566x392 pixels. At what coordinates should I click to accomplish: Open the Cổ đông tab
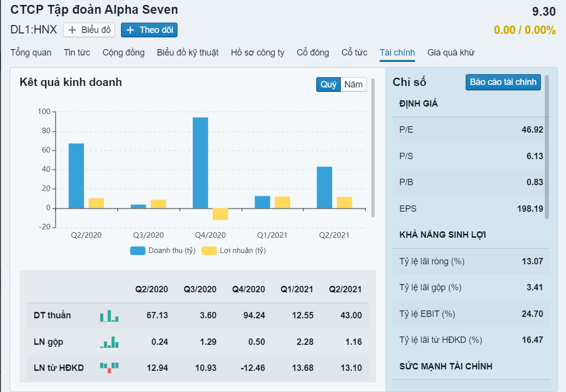click(313, 53)
